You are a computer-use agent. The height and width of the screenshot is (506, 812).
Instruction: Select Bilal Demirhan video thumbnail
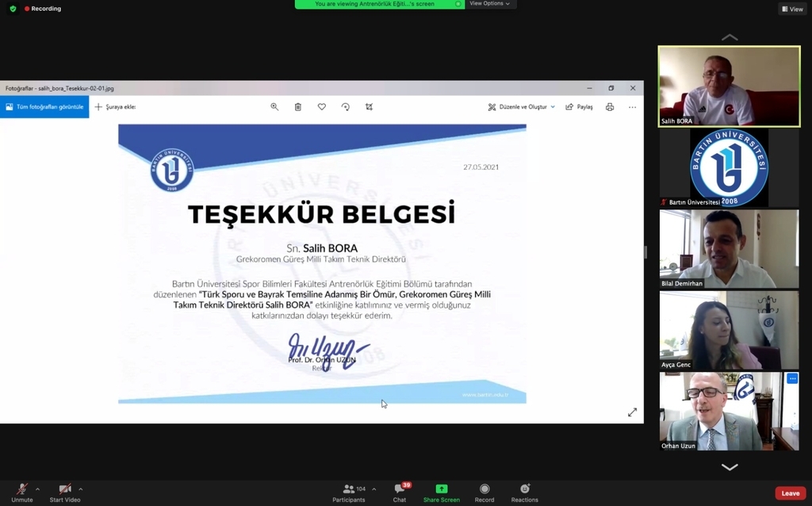730,248
